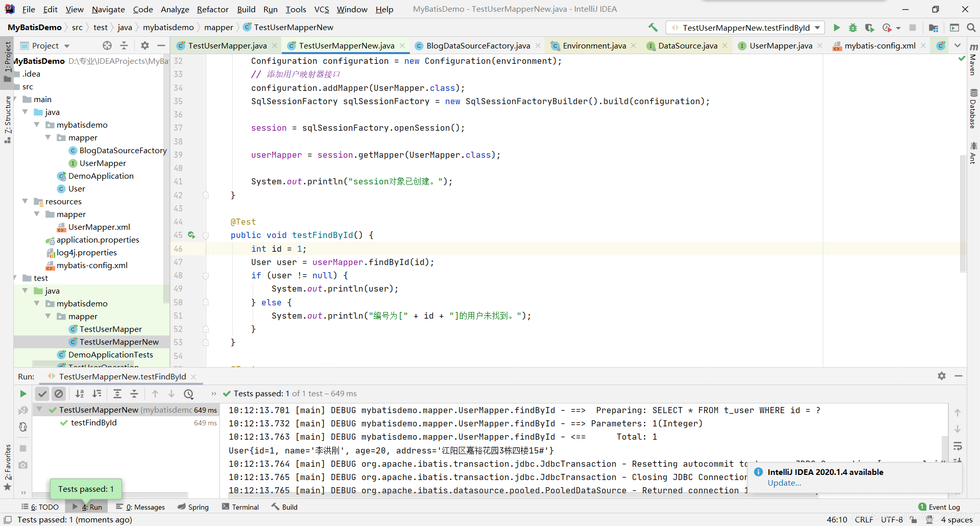
Task: Open the Spring tool window
Action: [x=193, y=507]
